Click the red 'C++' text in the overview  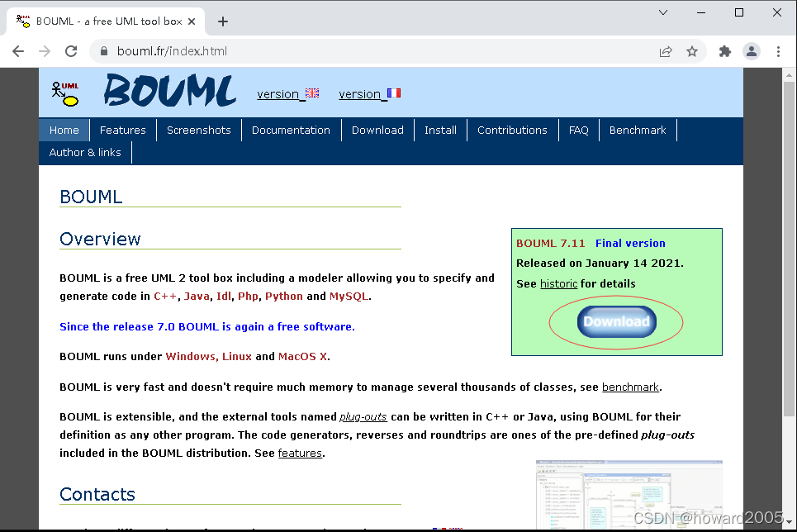(x=165, y=297)
